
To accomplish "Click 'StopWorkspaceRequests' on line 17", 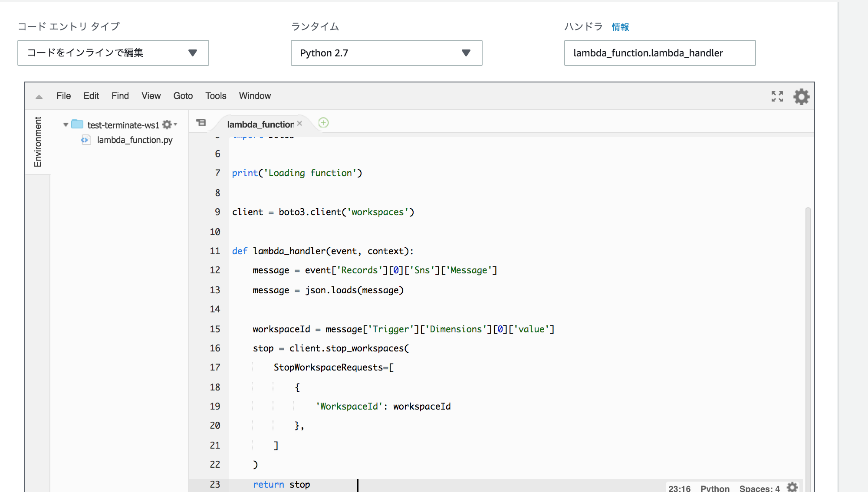I will (328, 367).
